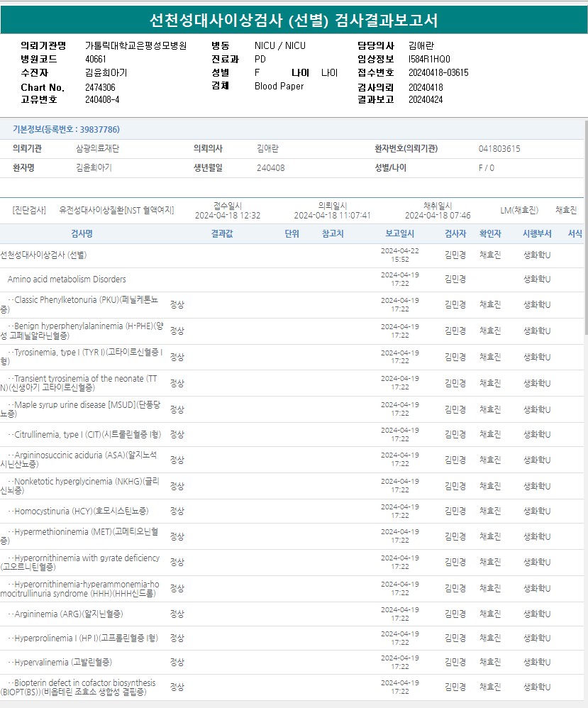This screenshot has width=588, height=708.
Task: Select the Nonketotic hyperglycinemia (NKHG) row
Action: pos(292,486)
